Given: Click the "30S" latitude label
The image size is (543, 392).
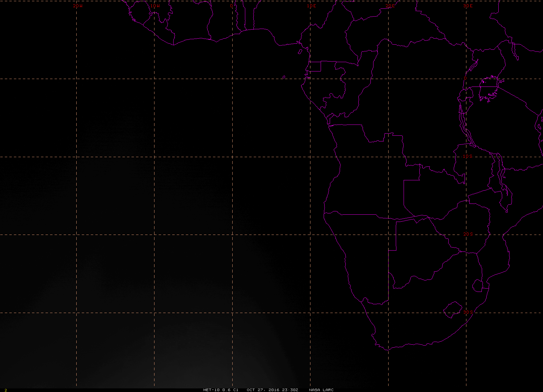Looking at the screenshot, I should 468,312.
